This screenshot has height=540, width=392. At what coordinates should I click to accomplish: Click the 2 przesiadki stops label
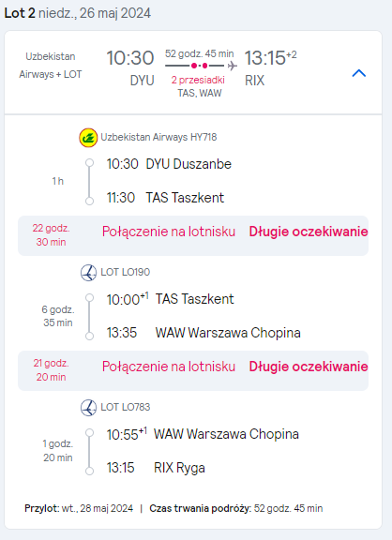click(x=198, y=80)
